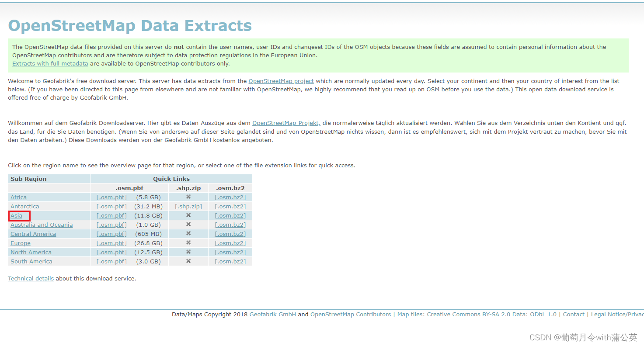Open the Contact footer link
644x346 pixels.
574,315
